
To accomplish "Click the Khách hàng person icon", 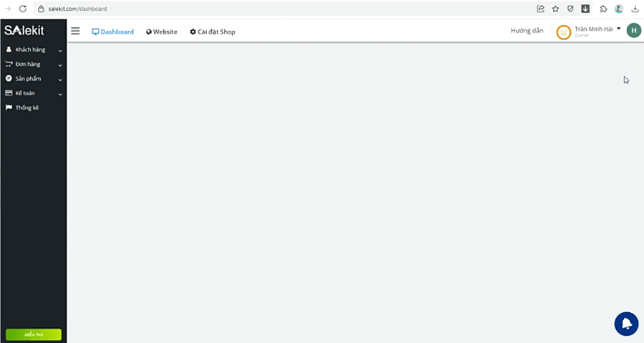I will pyautogui.click(x=9, y=49).
